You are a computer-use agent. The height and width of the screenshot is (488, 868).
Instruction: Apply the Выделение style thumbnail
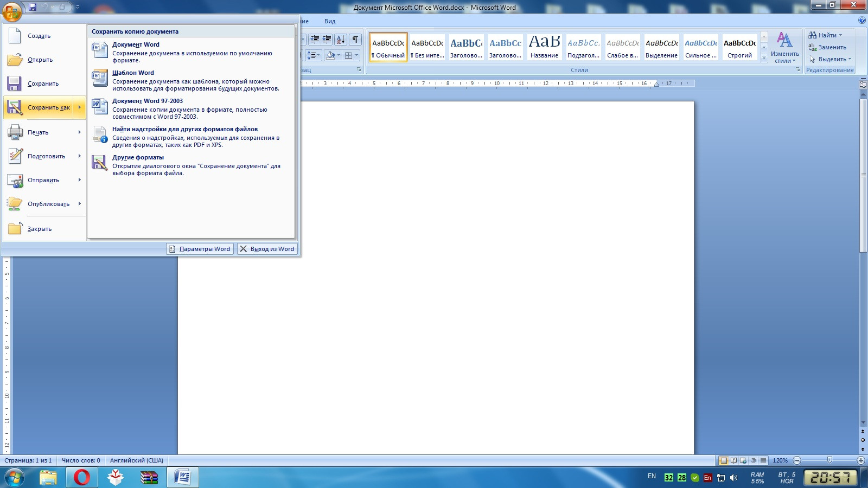(x=661, y=47)
